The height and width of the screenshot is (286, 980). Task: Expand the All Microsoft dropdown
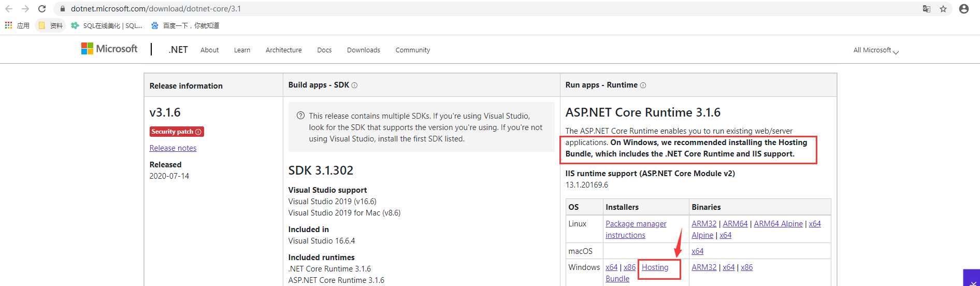click(876, 50)
